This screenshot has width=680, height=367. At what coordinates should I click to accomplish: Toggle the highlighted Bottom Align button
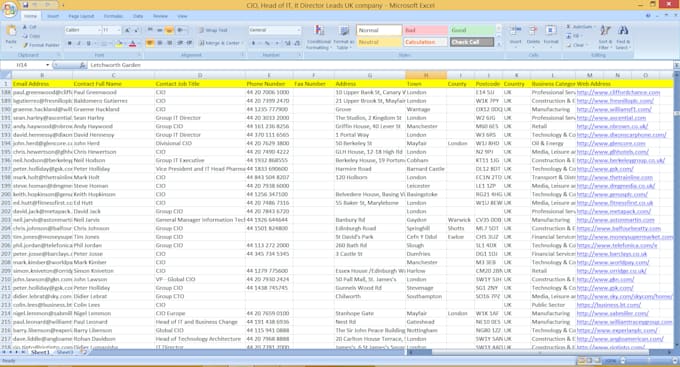[x=169, y=30]
